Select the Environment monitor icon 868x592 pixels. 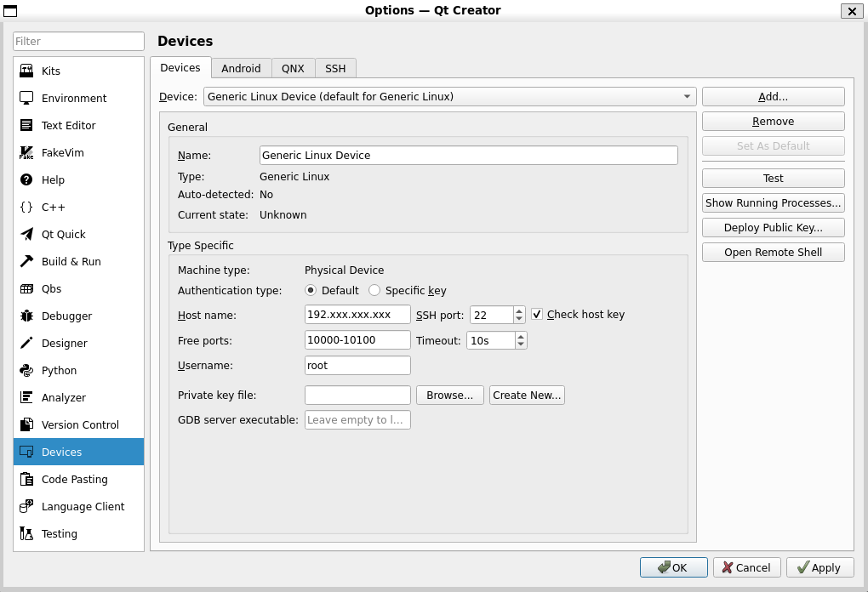[26, 98]
